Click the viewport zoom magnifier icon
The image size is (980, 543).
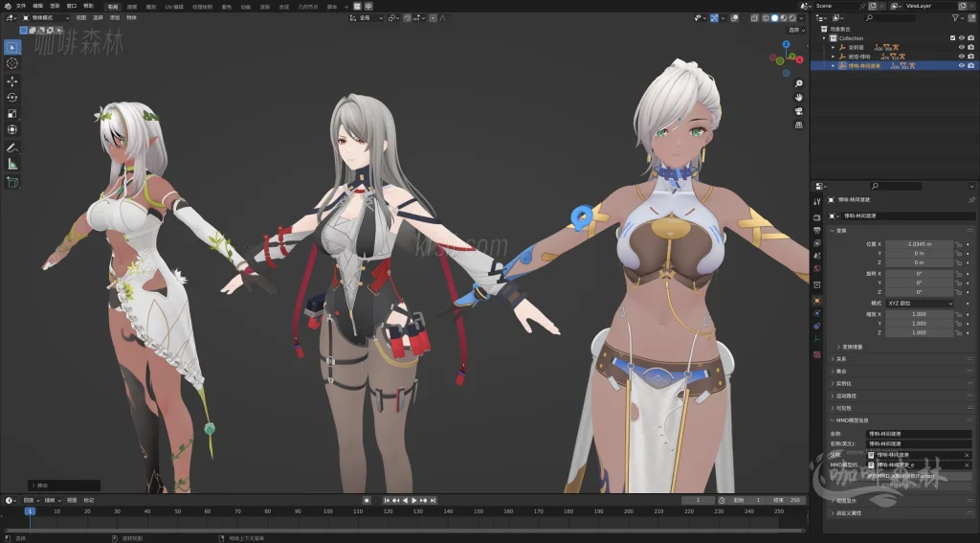(799, 83)
